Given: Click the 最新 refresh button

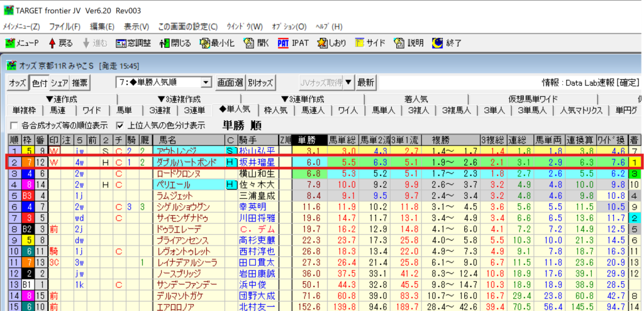Looking at the screenshot, I should 366,82.
